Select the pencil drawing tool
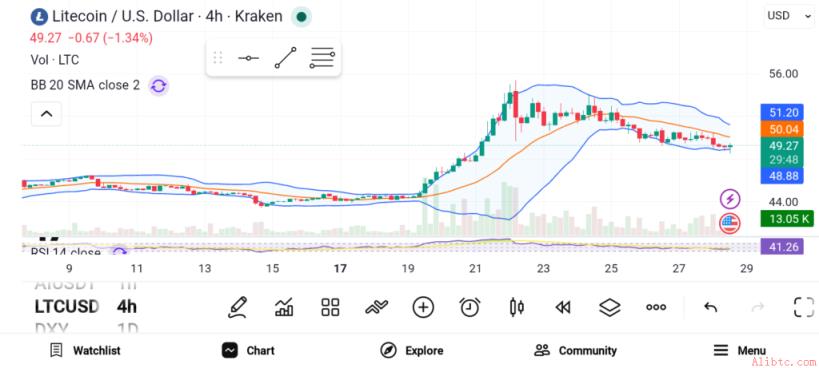The image size is (819, 368). point(238,307)
